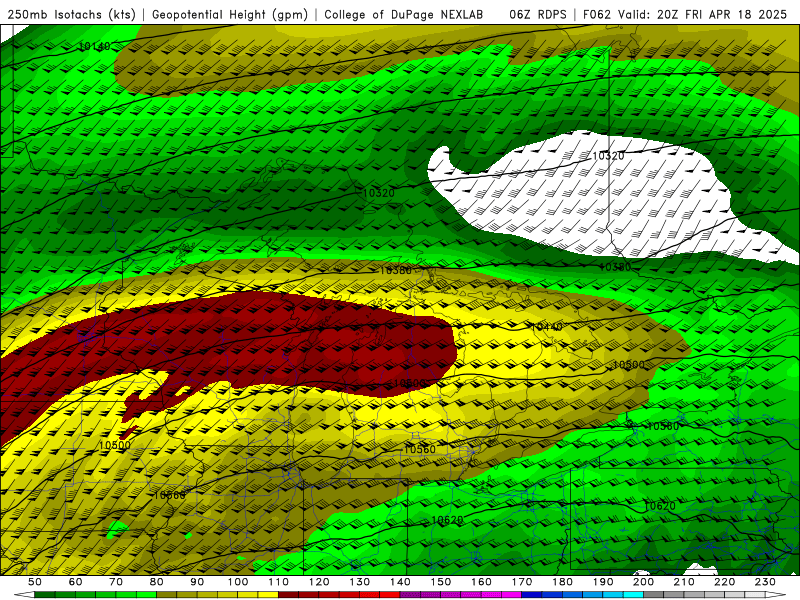Image resolution: width=800 pixels, height=600 pixels.
Task: Click the '250mb Isotachs (kts)' title text
Action: [71, 14]
